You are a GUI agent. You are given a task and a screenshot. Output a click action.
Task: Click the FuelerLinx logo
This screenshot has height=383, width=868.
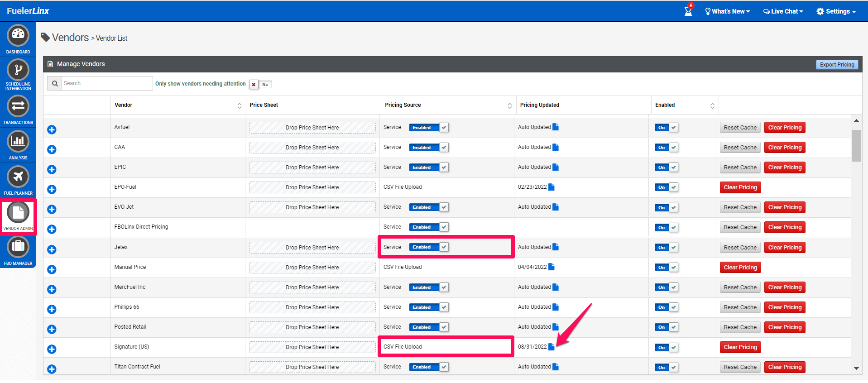pos(28,11)
